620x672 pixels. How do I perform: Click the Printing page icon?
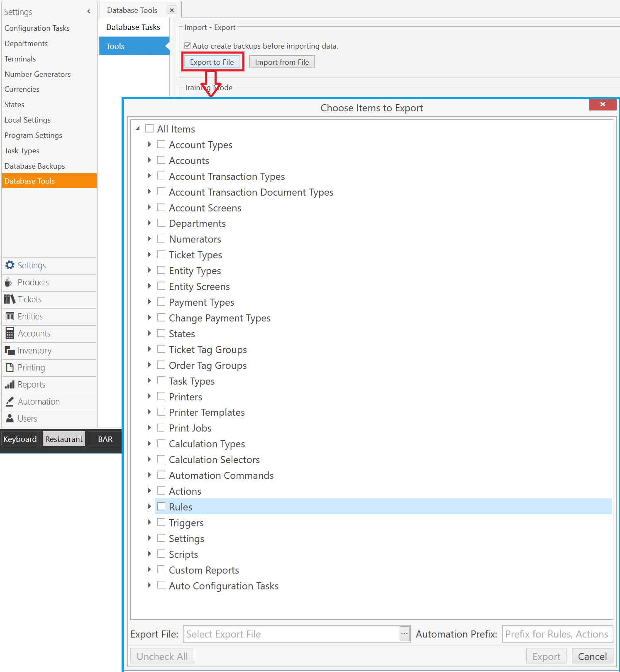click(x=10, y=368)
